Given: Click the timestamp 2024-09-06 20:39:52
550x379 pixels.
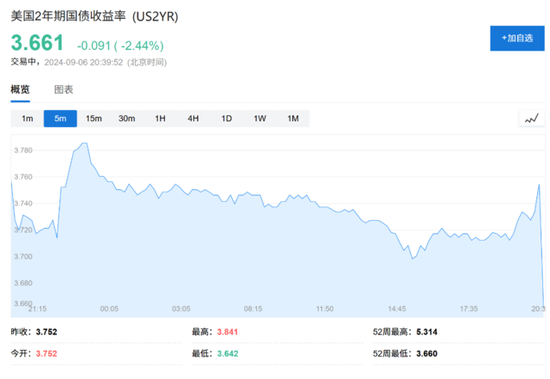Looking at the screenshot, I should tap(83, 62).
